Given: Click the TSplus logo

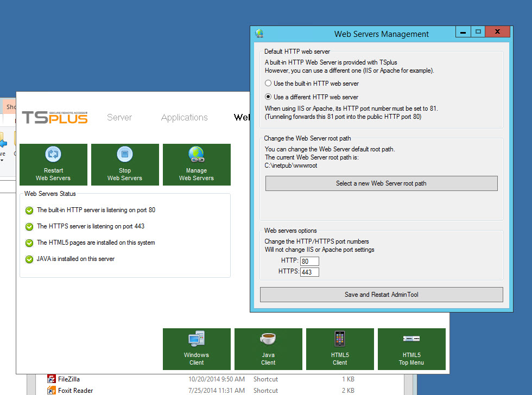Looking at the screenshot, I should 55,117.
